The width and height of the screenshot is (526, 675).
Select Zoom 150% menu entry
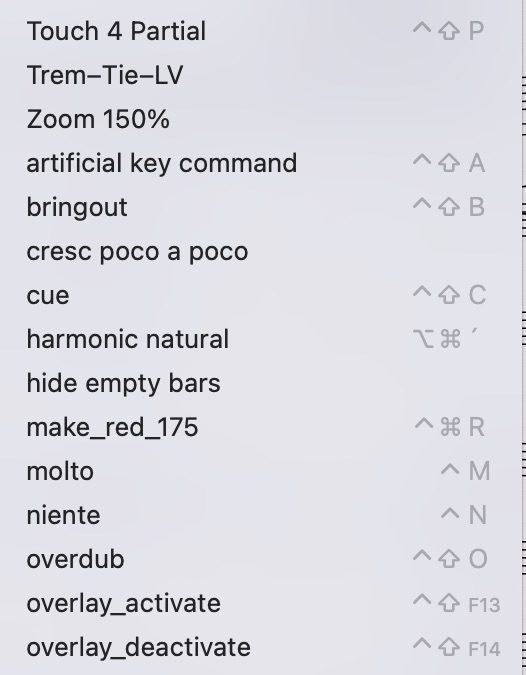click(x=260, y=119)
